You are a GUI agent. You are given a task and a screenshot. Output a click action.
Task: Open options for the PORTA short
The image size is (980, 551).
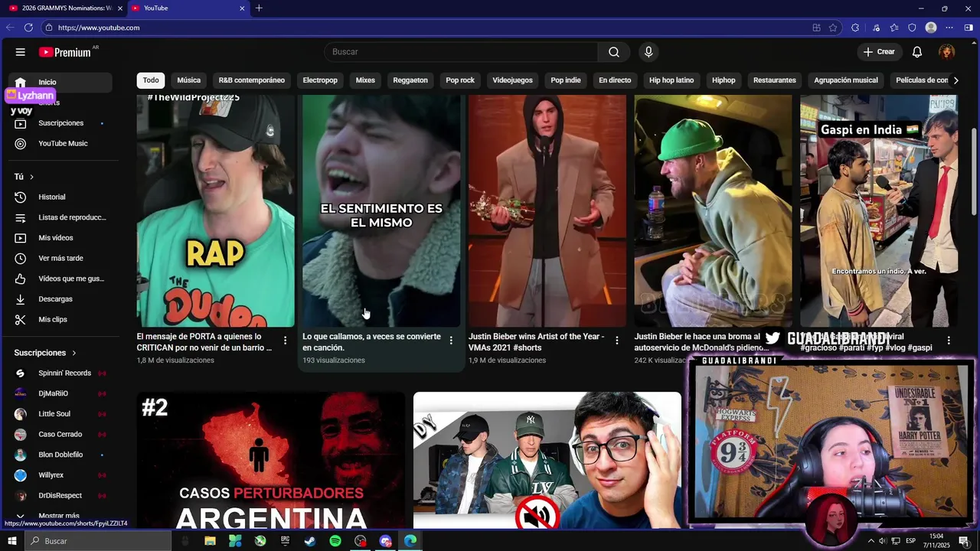(286, 341)
